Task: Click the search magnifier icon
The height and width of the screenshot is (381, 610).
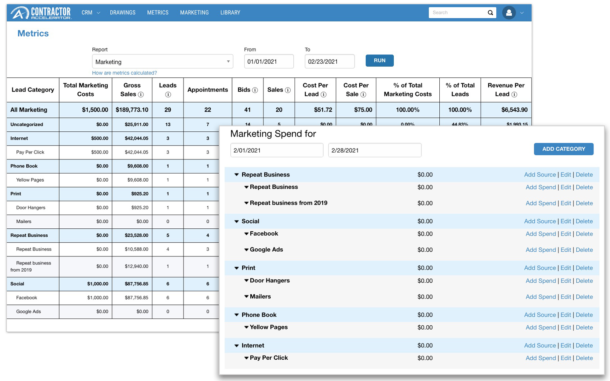Action: 490,12
